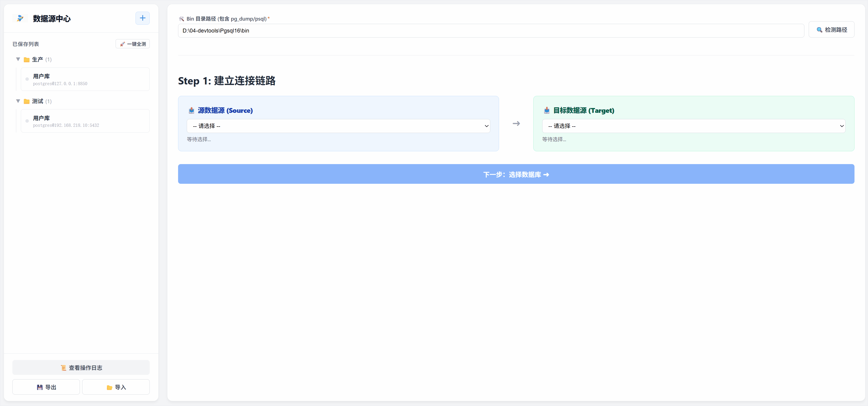
Task: Click the tools icon beside Bin path label
Action: [x=181, y=19]
